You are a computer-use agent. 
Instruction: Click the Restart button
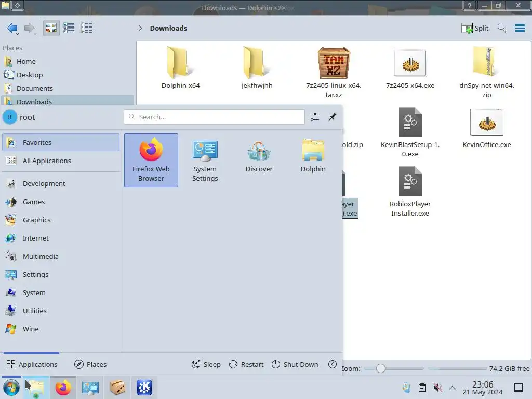246,364
